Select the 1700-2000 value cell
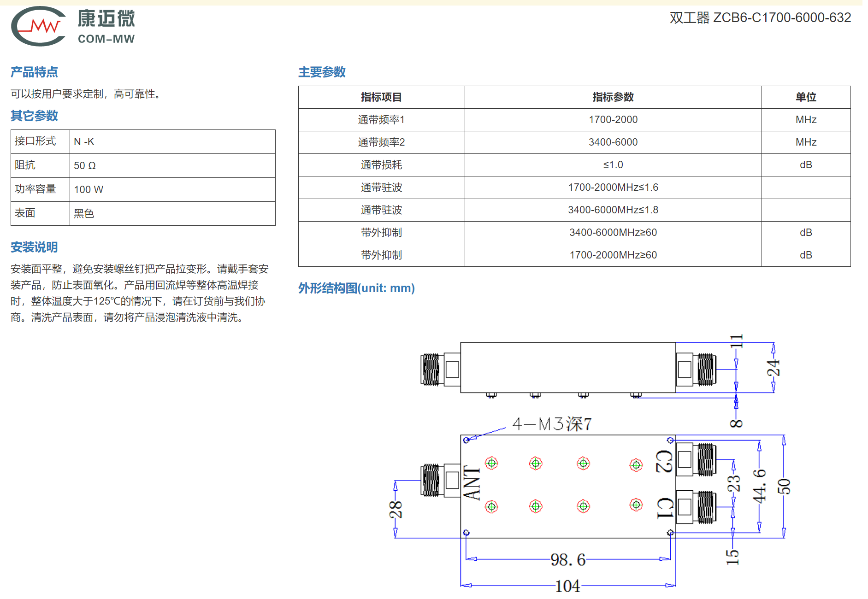 click(613, 120)
